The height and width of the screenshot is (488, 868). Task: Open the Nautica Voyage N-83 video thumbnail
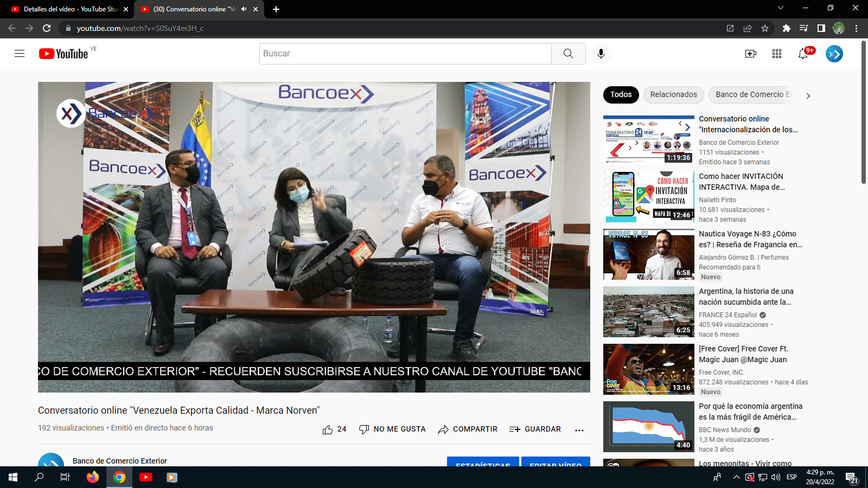648,254
